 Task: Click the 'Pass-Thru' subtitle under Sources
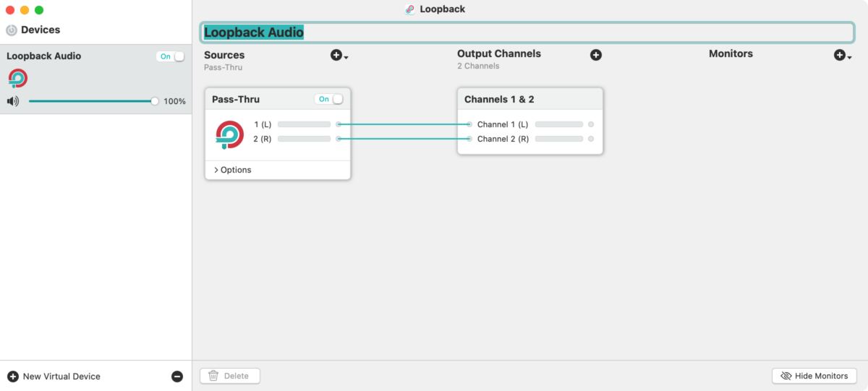pyautogui.click(x=223, y=67)
